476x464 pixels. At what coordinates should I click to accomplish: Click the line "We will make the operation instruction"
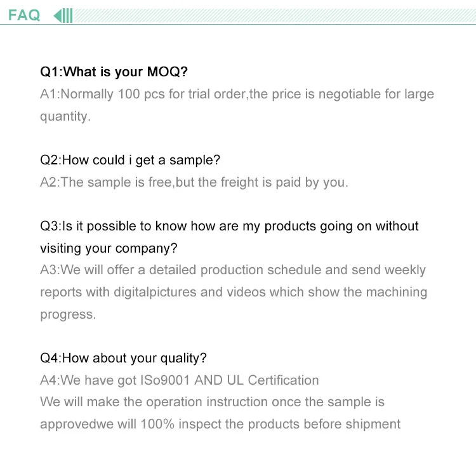pyautogui.click(x=212, y=402)
